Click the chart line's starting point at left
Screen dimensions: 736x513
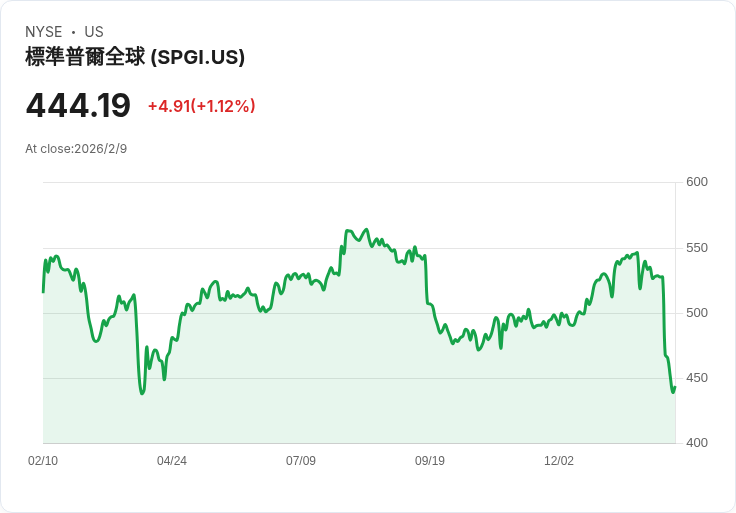(43, 291)
